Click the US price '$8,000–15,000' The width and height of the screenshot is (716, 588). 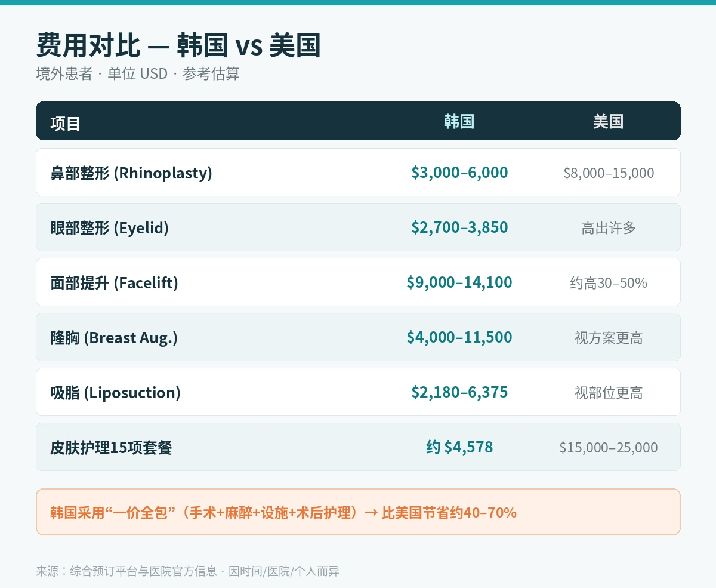[x=609, y=173]
